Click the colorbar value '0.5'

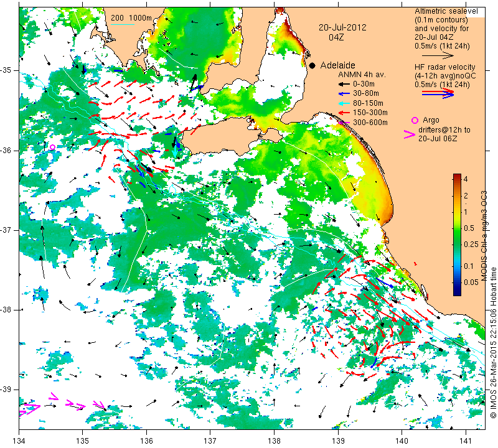(469, 228)
